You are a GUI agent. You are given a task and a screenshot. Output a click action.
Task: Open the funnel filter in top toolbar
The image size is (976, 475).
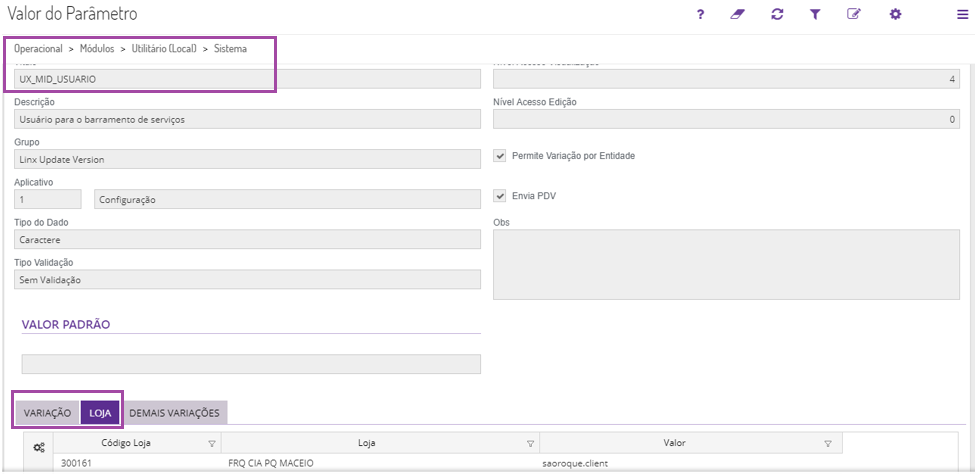tap(815, 14)
